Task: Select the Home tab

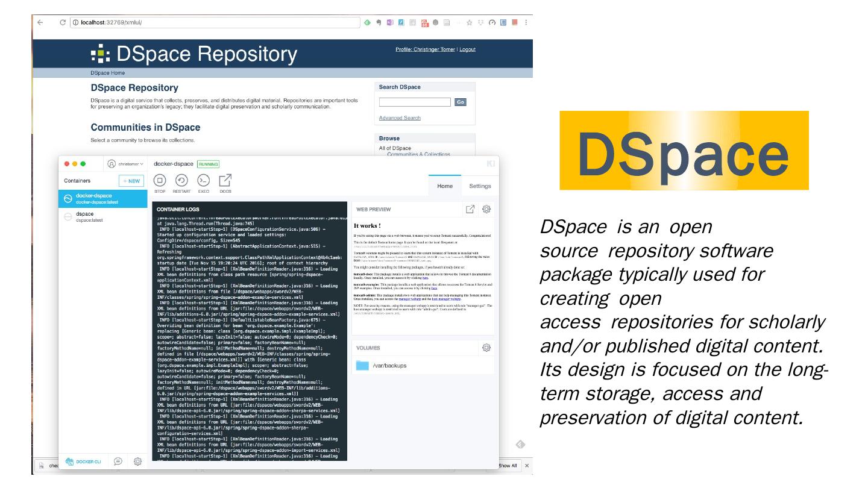Action: point(445,186)
